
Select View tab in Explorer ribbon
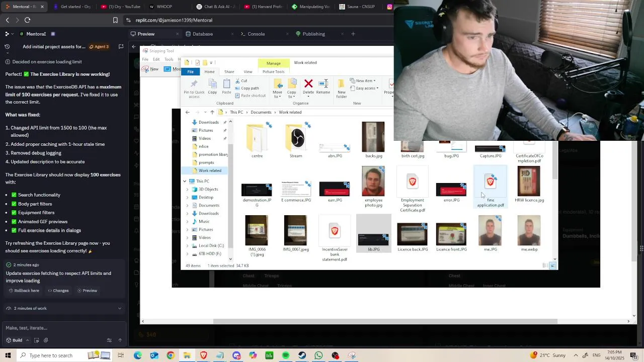(248, 72)
